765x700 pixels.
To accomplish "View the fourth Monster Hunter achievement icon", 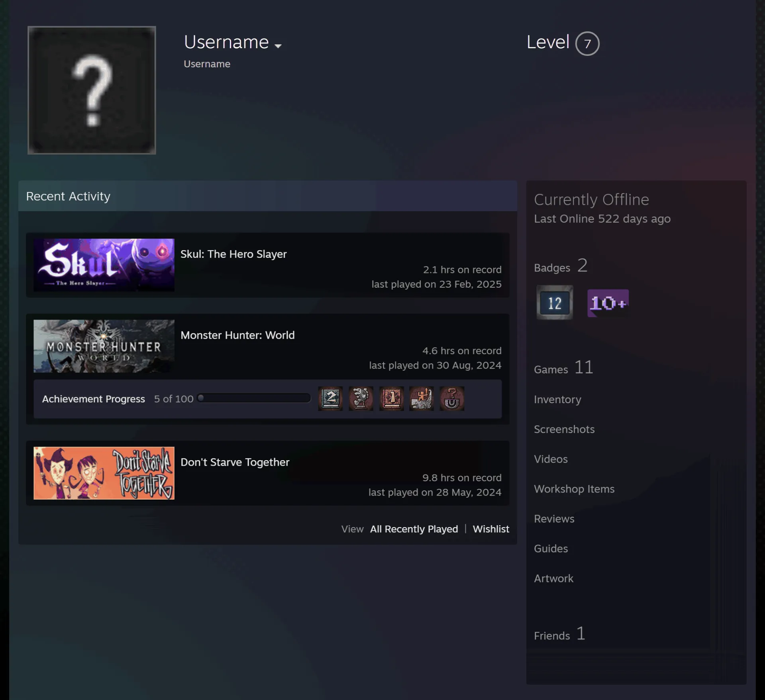I will 422,398.
